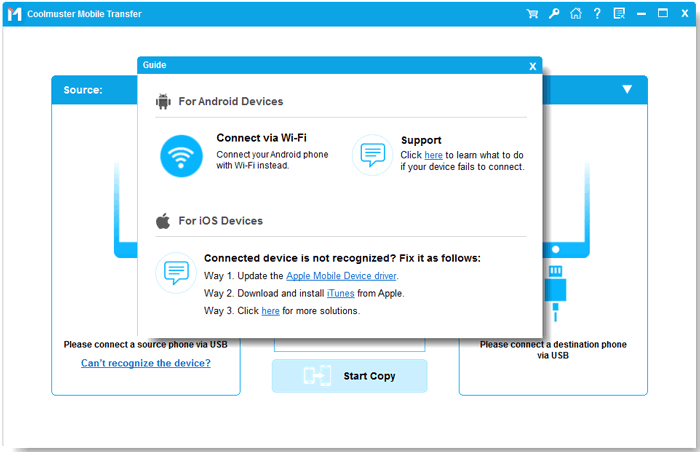Click the 'For Android Devices' heading
The height and width of the screenshot is (452, 700).
231,101
